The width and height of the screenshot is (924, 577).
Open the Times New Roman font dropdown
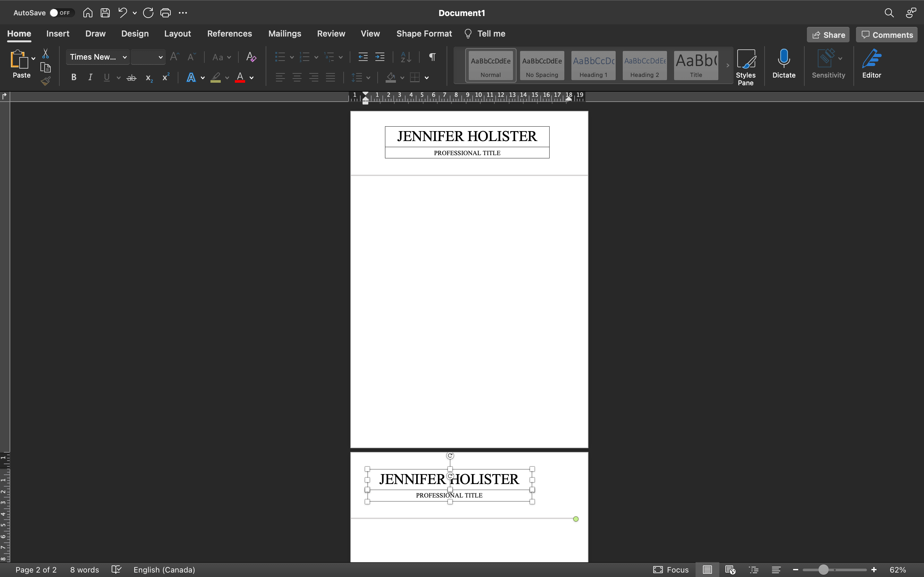(98, 57)
